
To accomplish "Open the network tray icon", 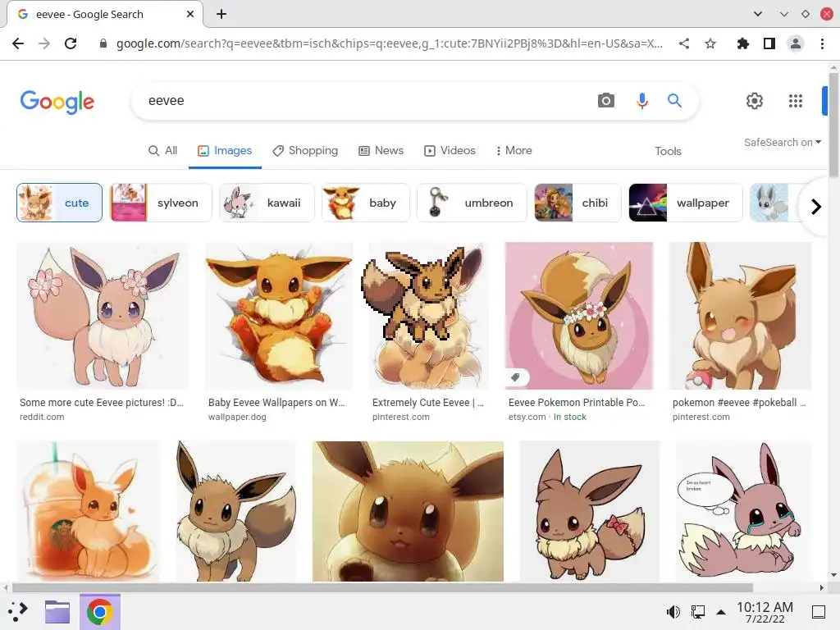I will (697, 611).
